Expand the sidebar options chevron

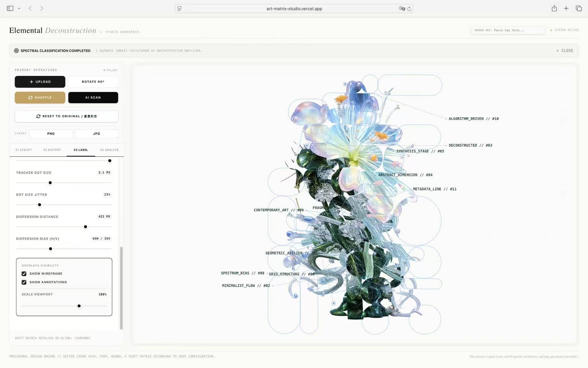[x=19, y=9]
